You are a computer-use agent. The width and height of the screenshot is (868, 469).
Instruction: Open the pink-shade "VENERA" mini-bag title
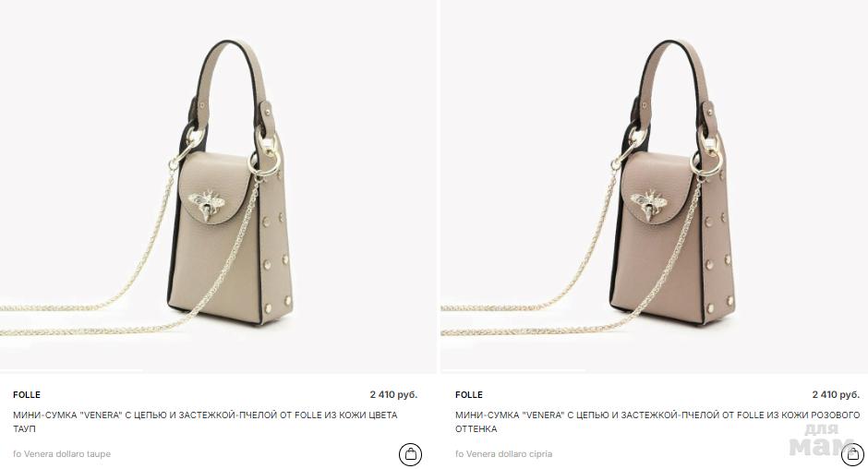(x=657, y=421)
